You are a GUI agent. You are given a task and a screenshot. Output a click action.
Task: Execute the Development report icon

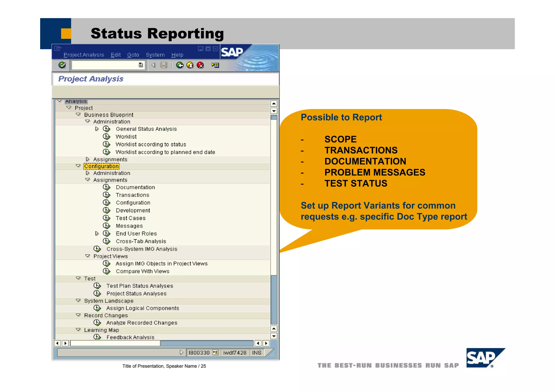pos(107,210)
